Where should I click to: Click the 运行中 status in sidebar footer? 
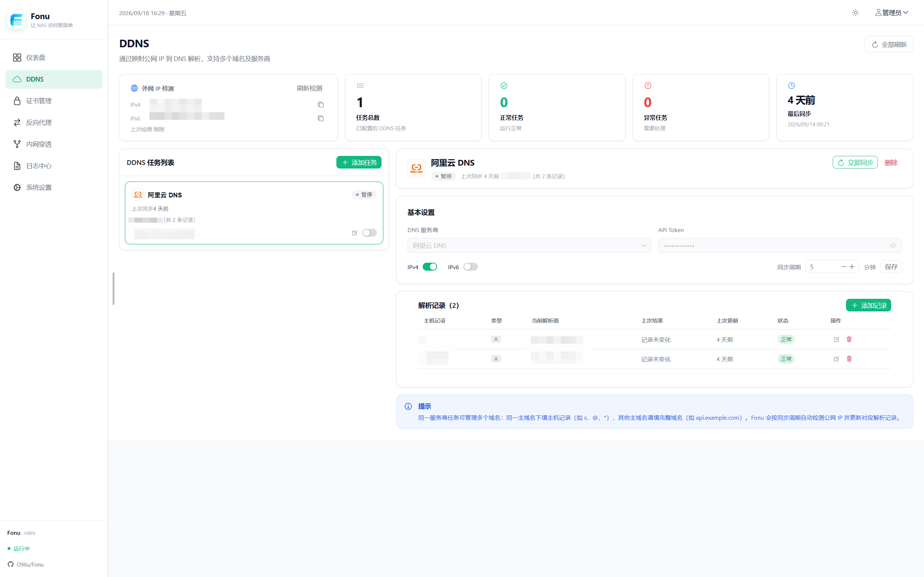click(18, 548)
